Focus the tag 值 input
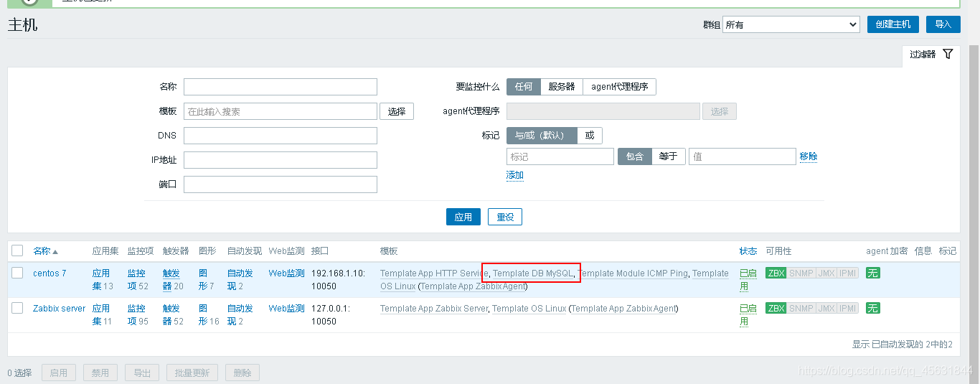980x384 pixels. pyautogui.click(x=743, y=156)
